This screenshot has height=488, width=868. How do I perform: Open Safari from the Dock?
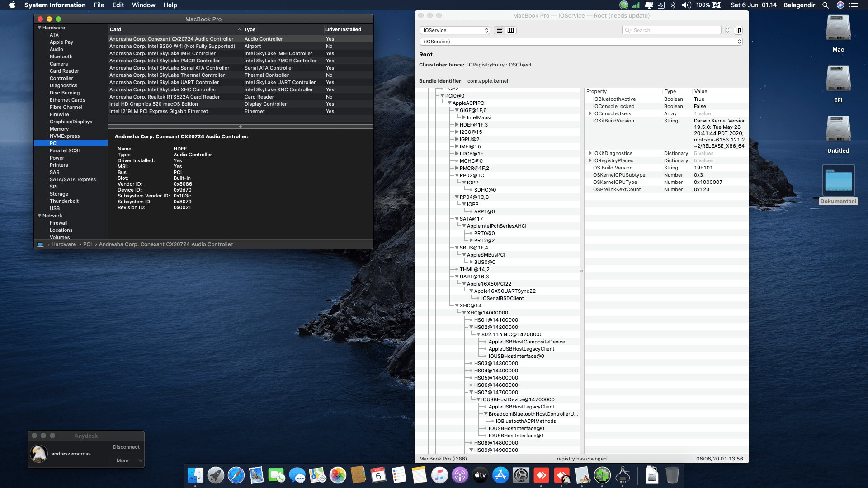pyautogui.click(x=236, y=475)
